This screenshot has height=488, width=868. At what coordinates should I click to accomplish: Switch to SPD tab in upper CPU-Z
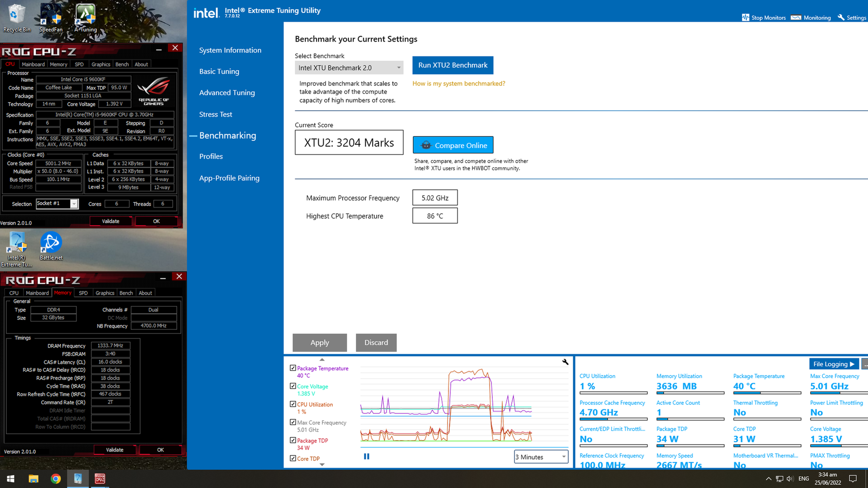[x=79, y=64]
